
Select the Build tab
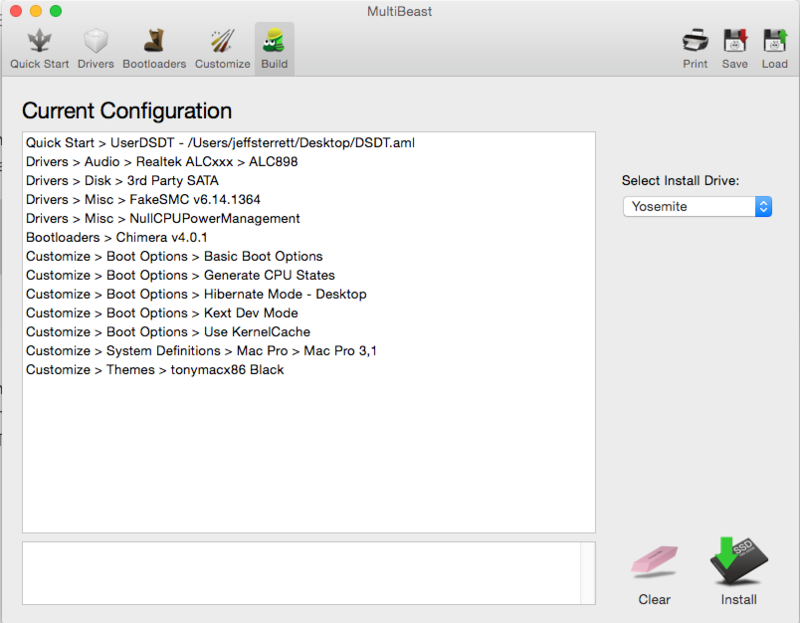[274, 49]
